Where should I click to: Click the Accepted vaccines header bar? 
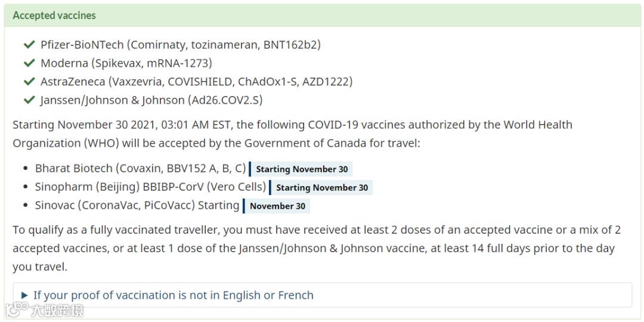pos(322,16)
